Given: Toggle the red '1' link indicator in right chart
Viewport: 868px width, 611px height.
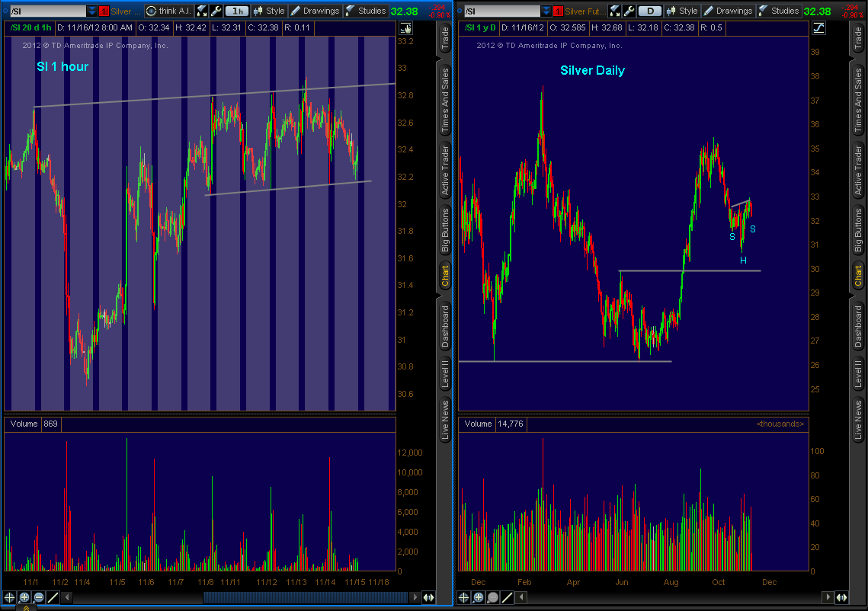Looking at the screenshot, I should click(558, 11).
